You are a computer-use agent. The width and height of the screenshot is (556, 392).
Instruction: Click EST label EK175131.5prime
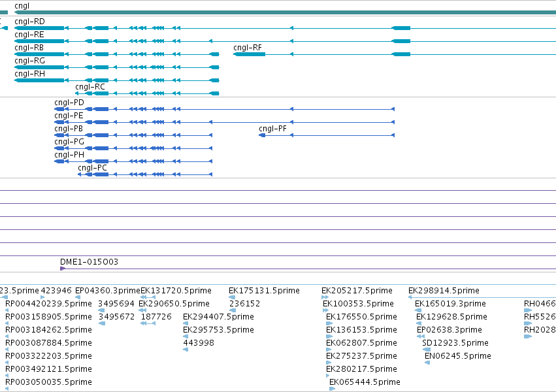(x=264, y=291)
